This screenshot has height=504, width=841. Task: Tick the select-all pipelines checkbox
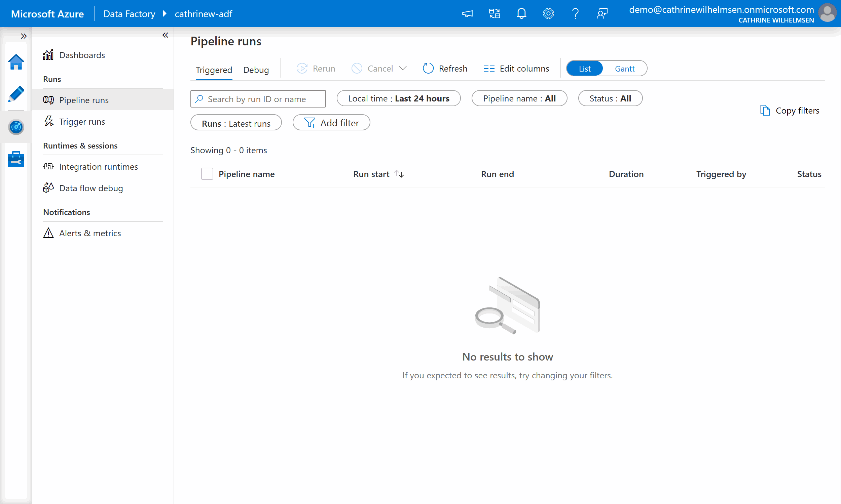pos(207,174)
